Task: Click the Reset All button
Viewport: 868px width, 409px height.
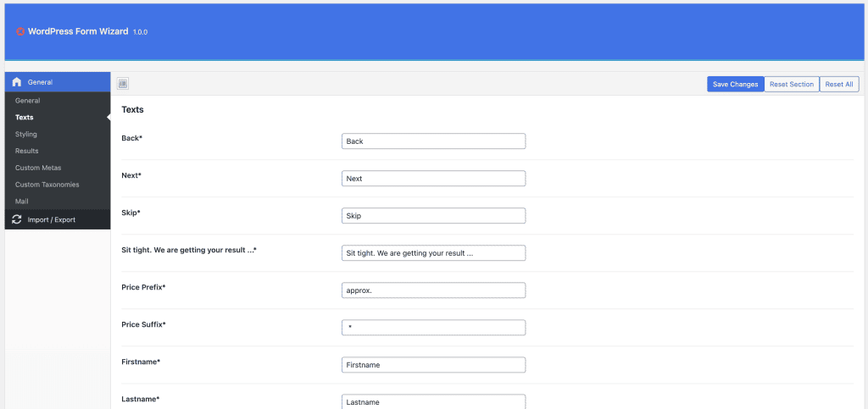Action: [x=839, y=84]
